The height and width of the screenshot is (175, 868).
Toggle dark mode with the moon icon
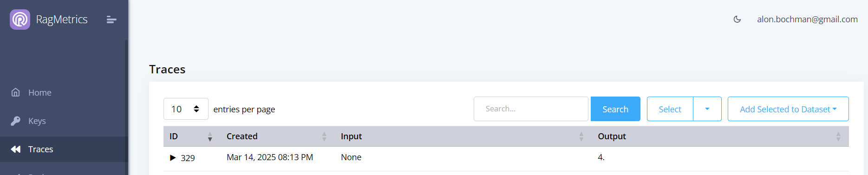tap(737, 19)
